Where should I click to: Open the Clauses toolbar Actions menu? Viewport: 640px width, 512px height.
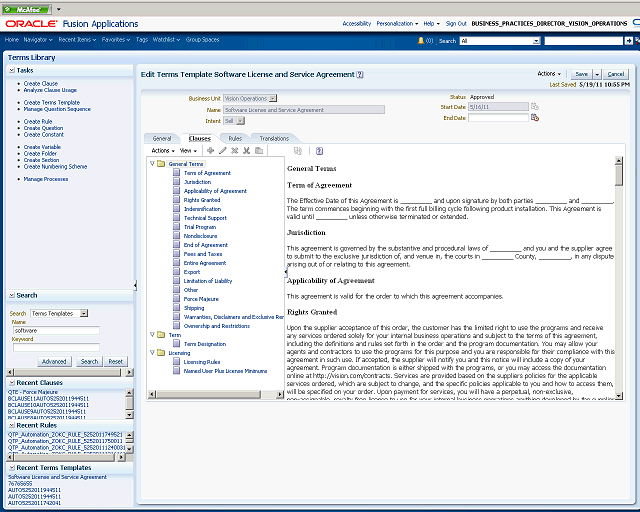163,151
